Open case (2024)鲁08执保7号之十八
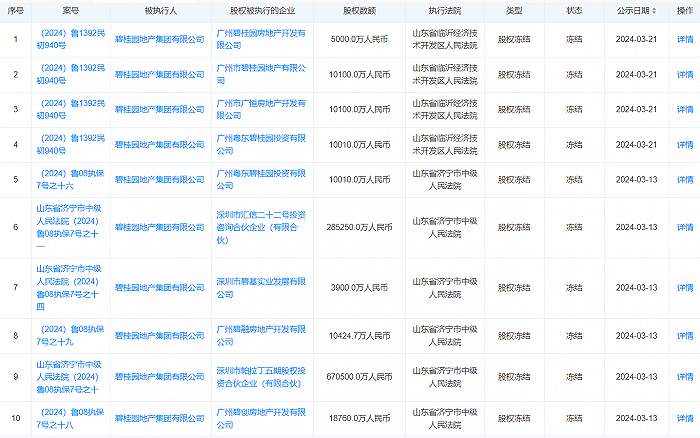Image resolution: width=700 pixels, height=438 pixels. (71, 418)
